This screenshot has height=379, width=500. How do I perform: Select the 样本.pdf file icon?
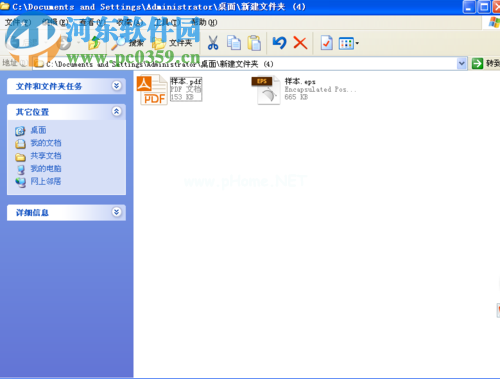tap(152, 90)
